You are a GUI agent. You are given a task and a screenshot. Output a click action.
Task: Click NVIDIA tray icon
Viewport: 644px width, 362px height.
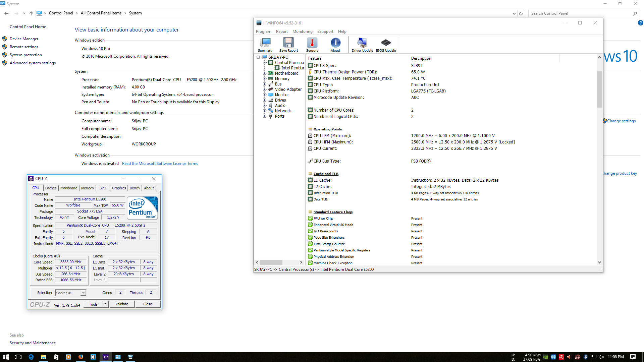coord(545,357)
